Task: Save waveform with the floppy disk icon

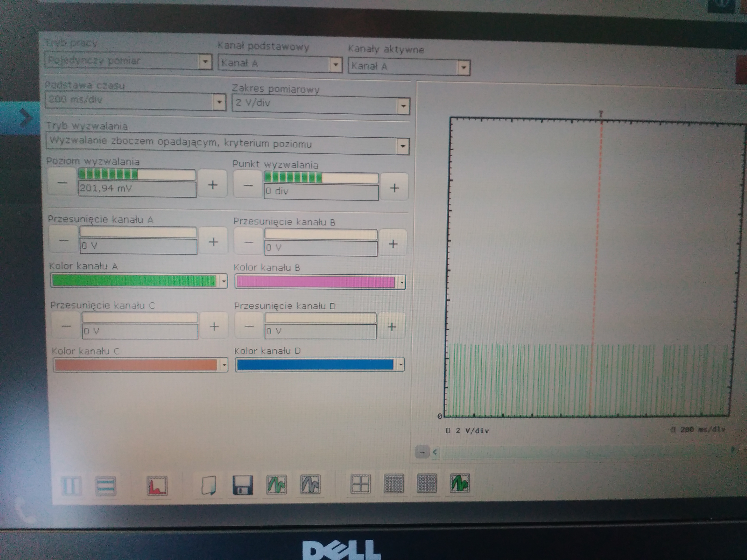Action: pos(243,485)
